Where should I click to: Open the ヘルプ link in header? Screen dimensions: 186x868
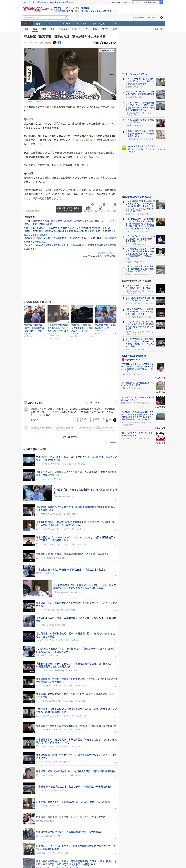point(127,2)
